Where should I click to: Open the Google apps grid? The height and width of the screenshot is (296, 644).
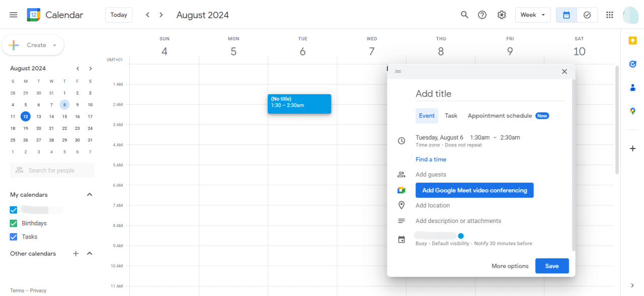[x=609, y=15]
